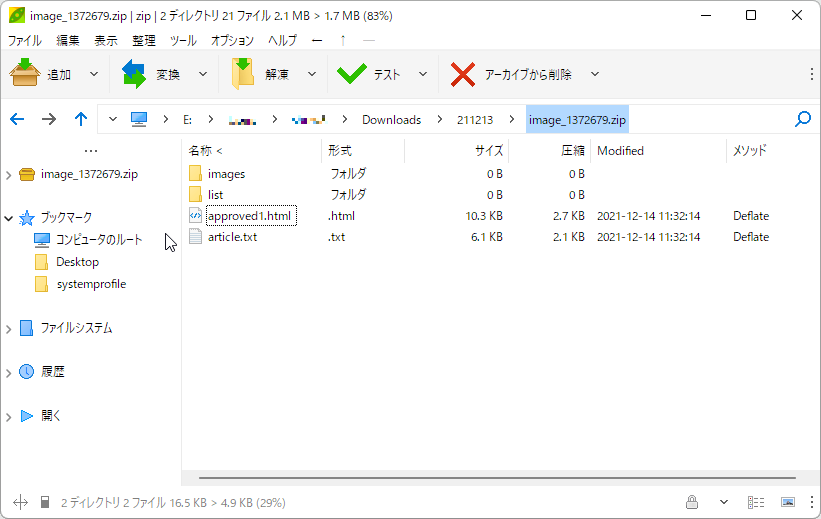
Task: Open the 表示 menu
Action: [x=106, y=40]
